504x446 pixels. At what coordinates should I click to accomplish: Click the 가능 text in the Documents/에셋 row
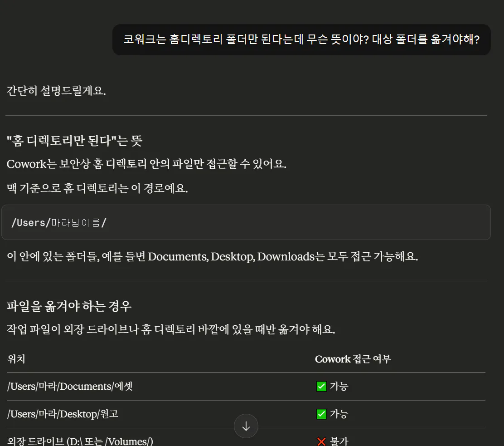pyautogui.click(x=339, y=386)
